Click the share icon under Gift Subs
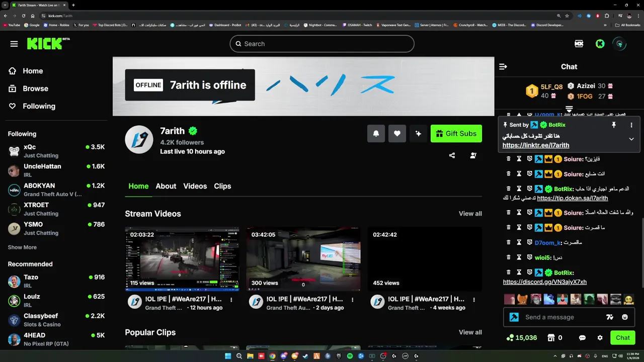 tap(452, 155)
